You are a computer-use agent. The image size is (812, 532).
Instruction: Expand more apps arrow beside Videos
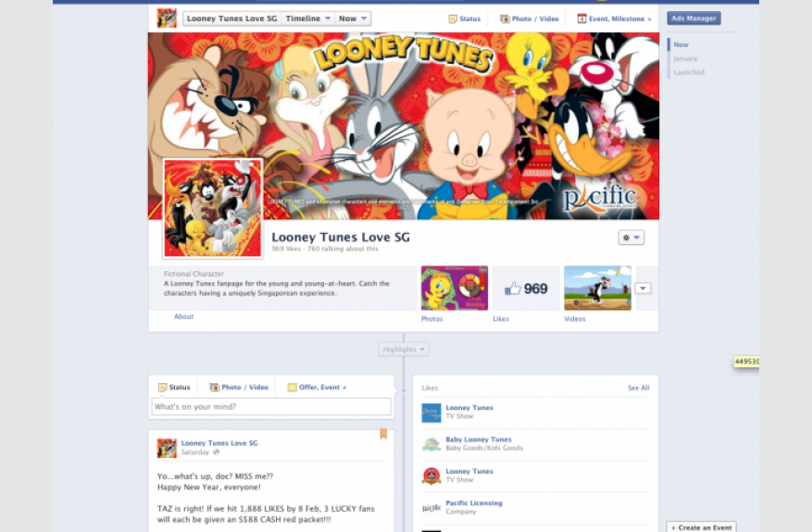643,289
